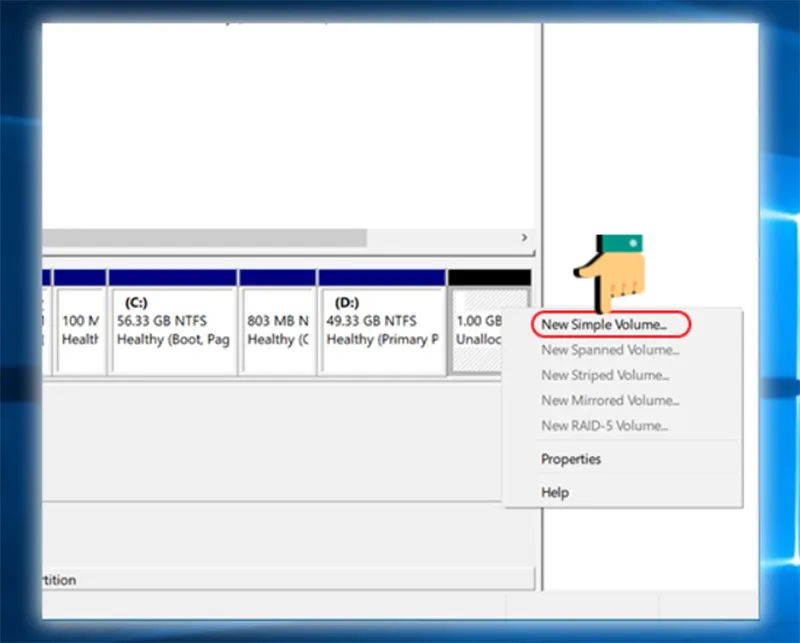Select New Mirrored Volume menu entry
800x643 pixels.
pyautogui.click(x=610, y=400)
